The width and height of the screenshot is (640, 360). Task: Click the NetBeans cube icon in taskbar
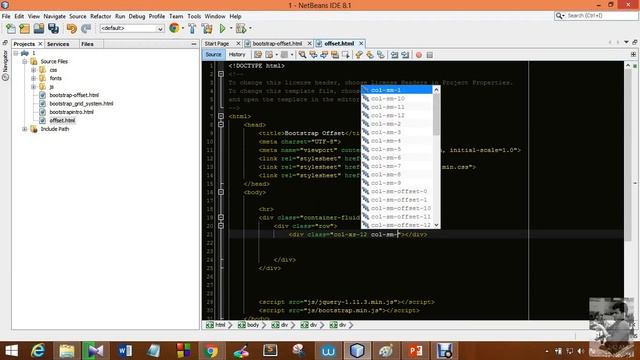(x=357, y=351)
